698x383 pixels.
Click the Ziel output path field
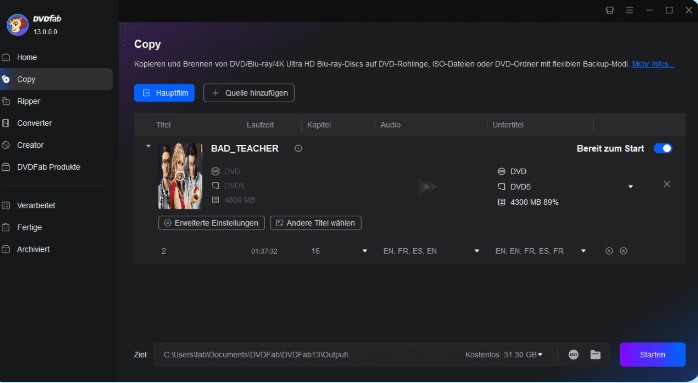307,355
